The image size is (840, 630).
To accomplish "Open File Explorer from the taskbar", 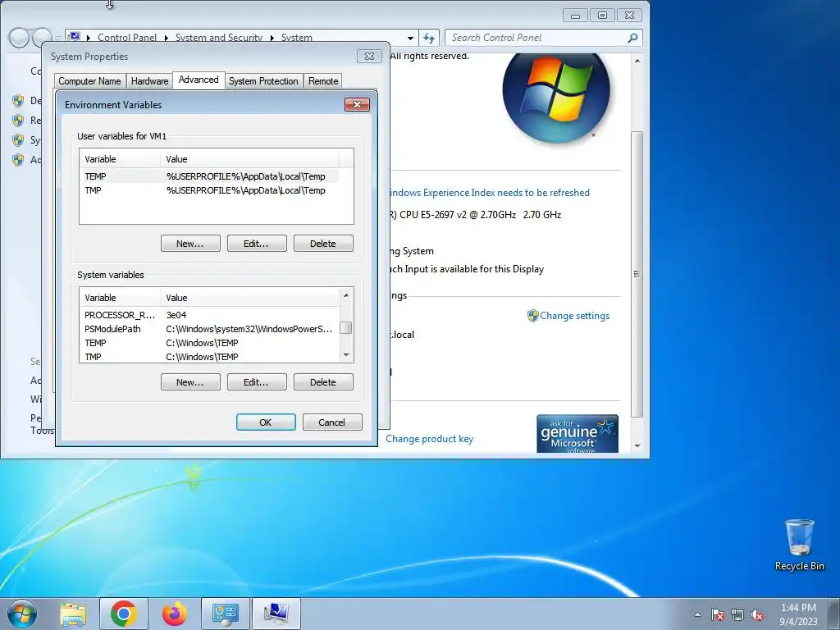I will (x=73, y=614).
